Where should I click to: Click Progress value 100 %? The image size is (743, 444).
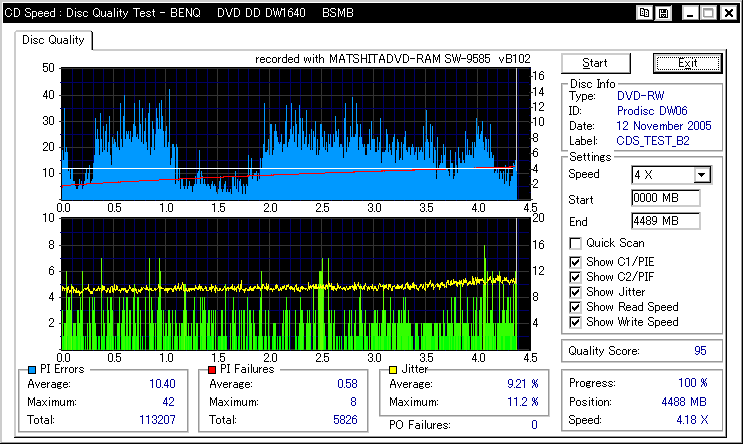coord(693,383)
